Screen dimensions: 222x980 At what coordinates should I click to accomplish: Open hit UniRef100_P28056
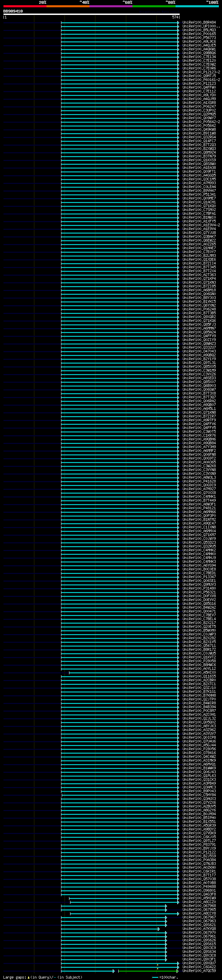(x=199, y=749)
